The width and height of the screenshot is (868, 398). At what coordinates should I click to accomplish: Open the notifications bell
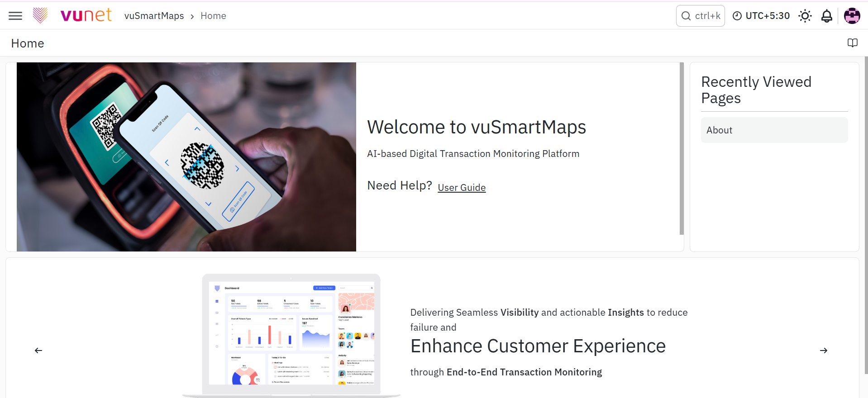coord(826,16)
